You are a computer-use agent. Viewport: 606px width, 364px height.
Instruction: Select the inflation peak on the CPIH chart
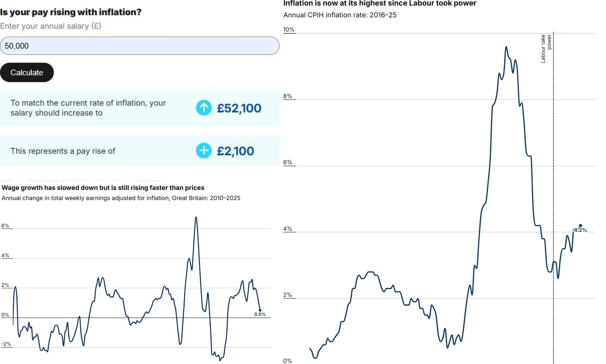pos(506,47)
